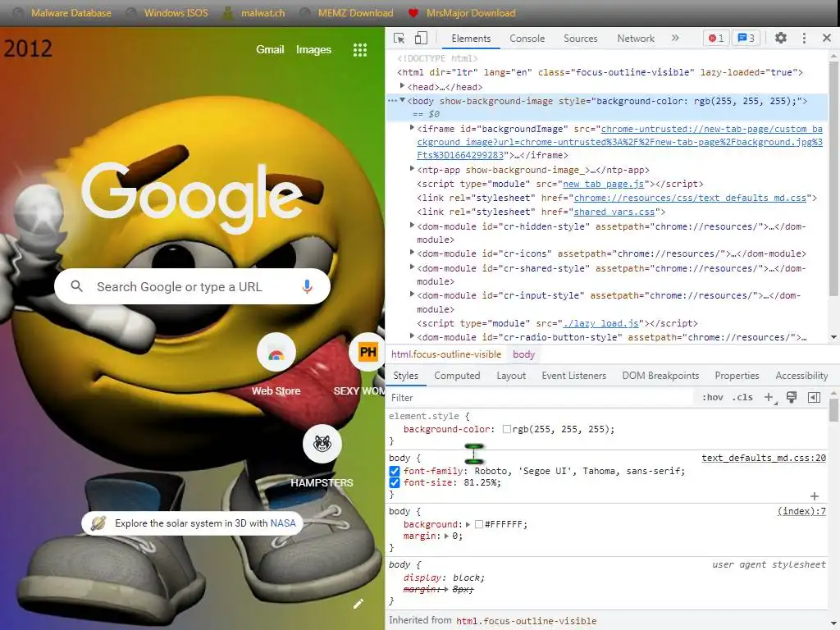Toggle the device toolbar icon
This screenshot has height=630, width=840.
[x=421, y=38]
